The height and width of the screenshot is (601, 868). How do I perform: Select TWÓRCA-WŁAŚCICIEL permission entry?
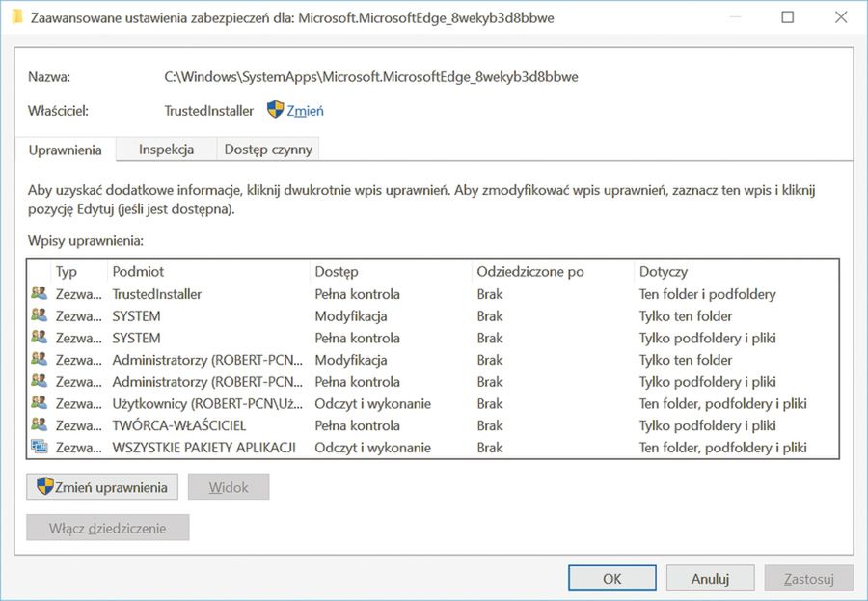pyautogui.click(x=433, y=424)
